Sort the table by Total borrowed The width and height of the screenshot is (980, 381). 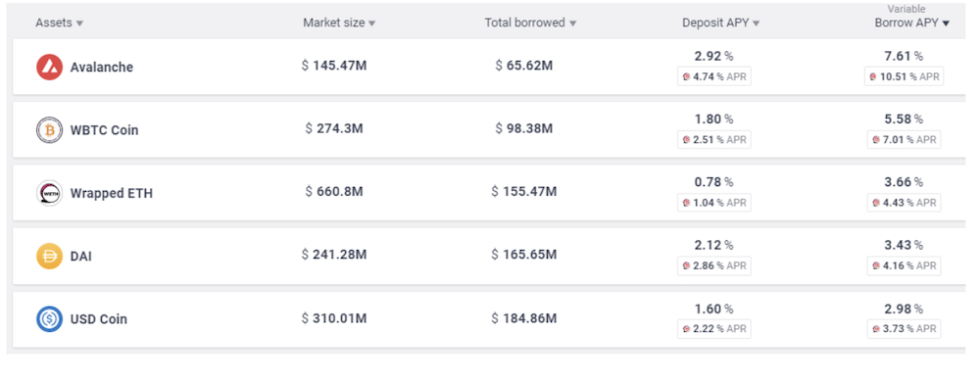[x=530, y=24]
